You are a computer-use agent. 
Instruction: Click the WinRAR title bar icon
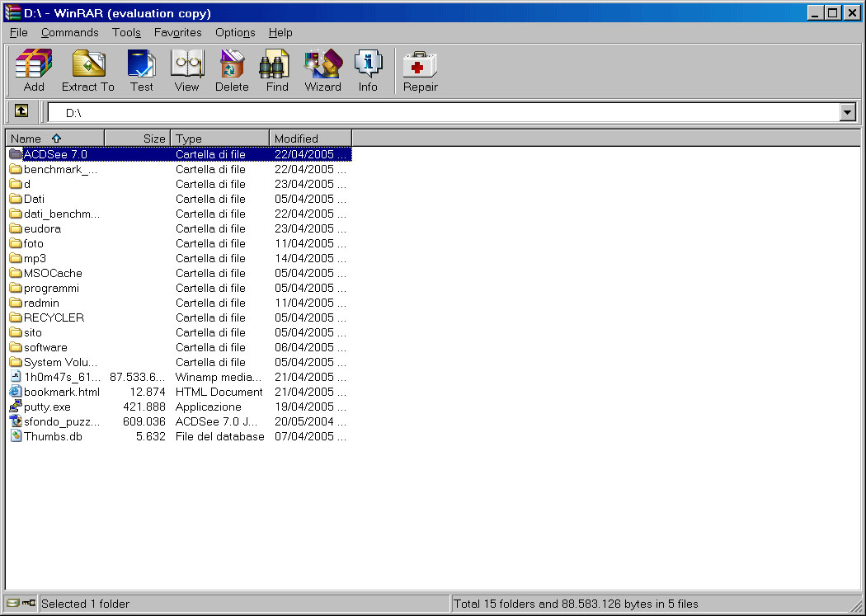pyautogui.click(x=12, y=12)
